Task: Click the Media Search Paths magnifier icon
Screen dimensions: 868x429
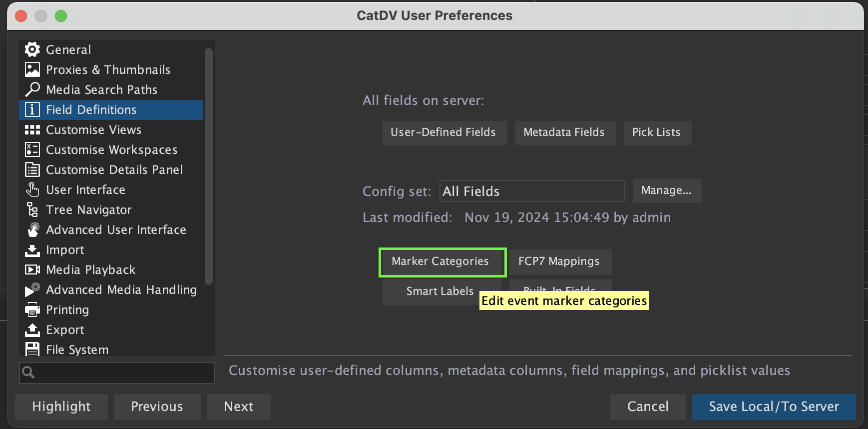Action: 32,89
